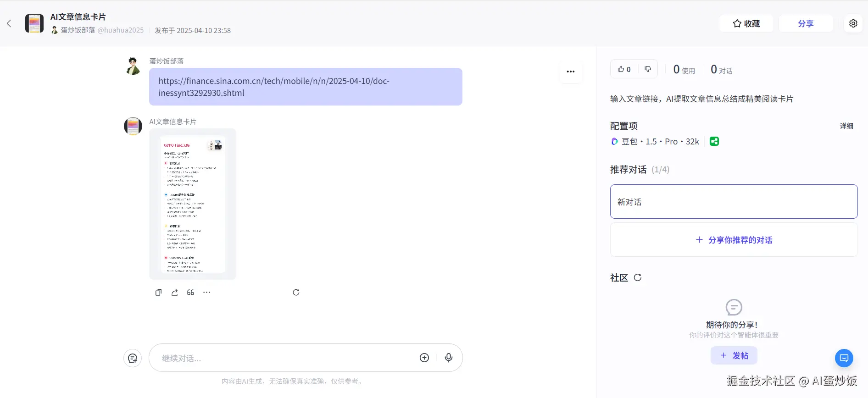Click the 豆包・1.5・Pro・32k model label

point(660,142)
